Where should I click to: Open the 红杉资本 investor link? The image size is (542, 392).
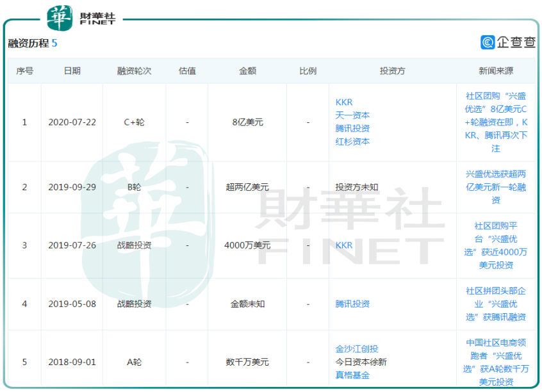point(352,142)
